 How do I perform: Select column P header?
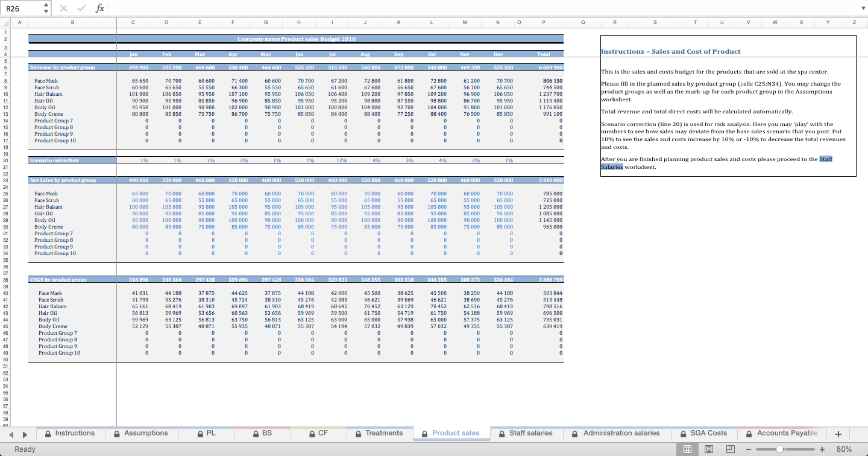pos(543,23)
